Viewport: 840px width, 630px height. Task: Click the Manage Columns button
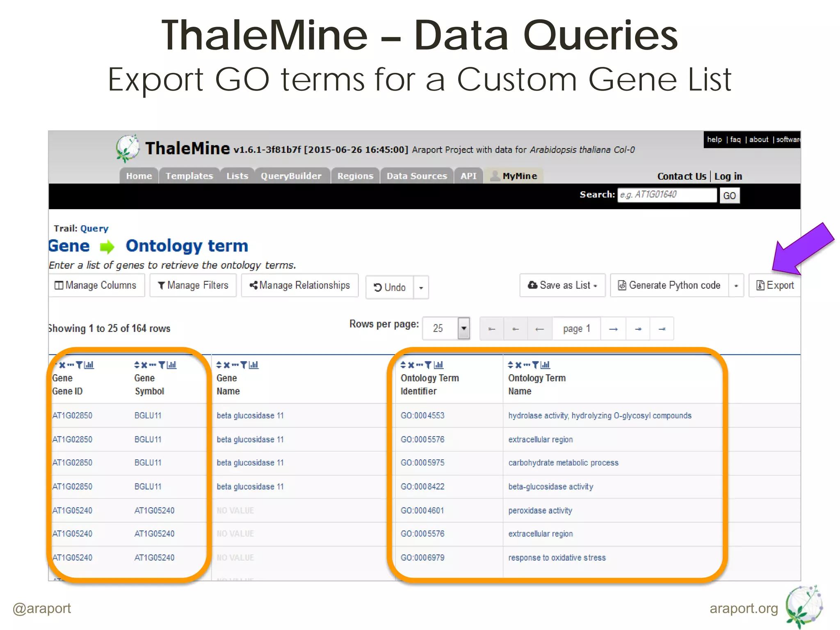pos(96,285)
